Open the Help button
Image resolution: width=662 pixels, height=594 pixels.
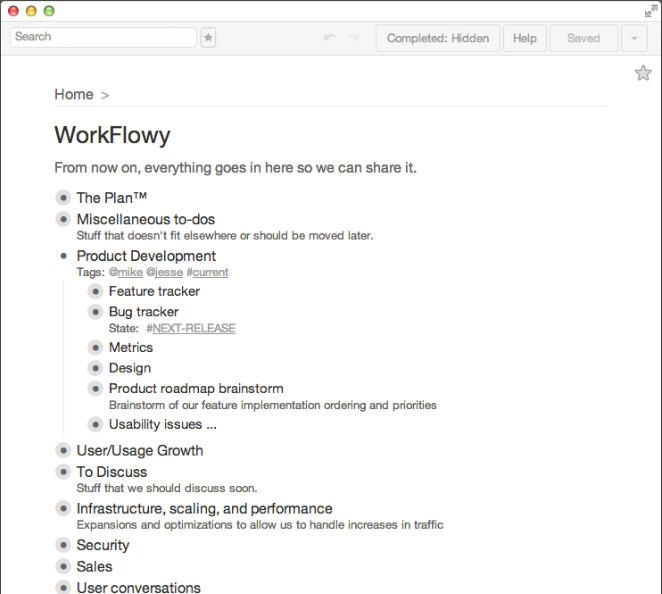point(525,38)
